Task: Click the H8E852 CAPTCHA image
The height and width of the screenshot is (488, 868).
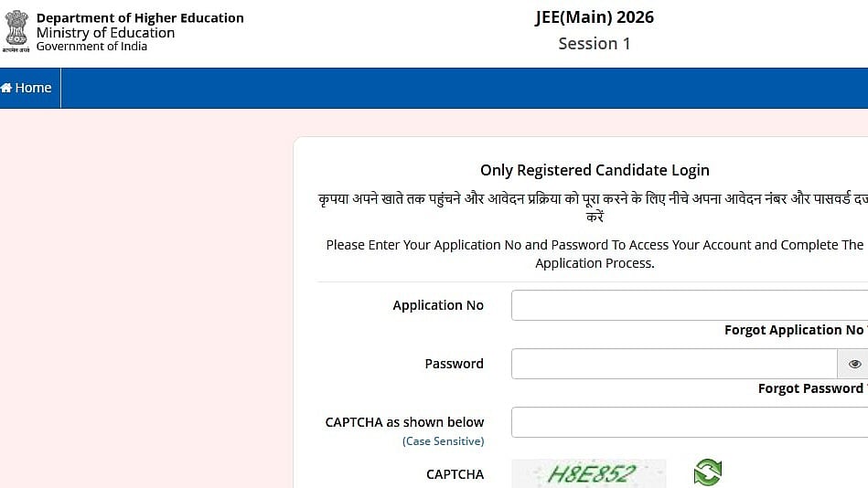Action: (588, 473)
